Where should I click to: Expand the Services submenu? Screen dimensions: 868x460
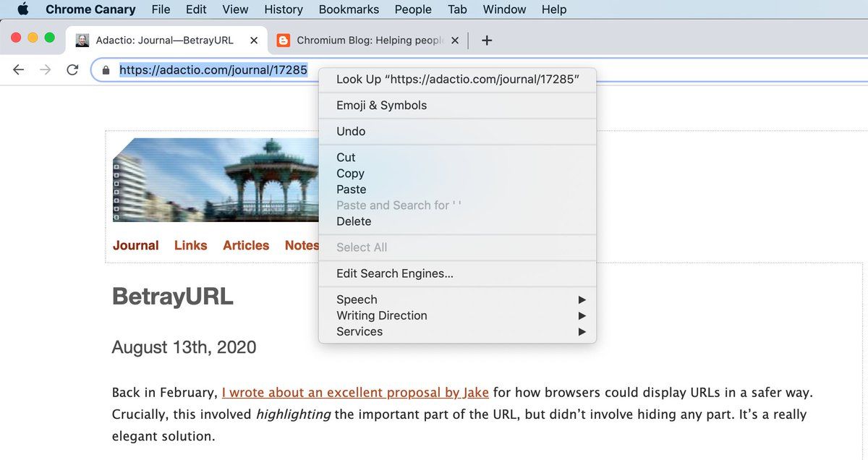[x=457, y=331]
